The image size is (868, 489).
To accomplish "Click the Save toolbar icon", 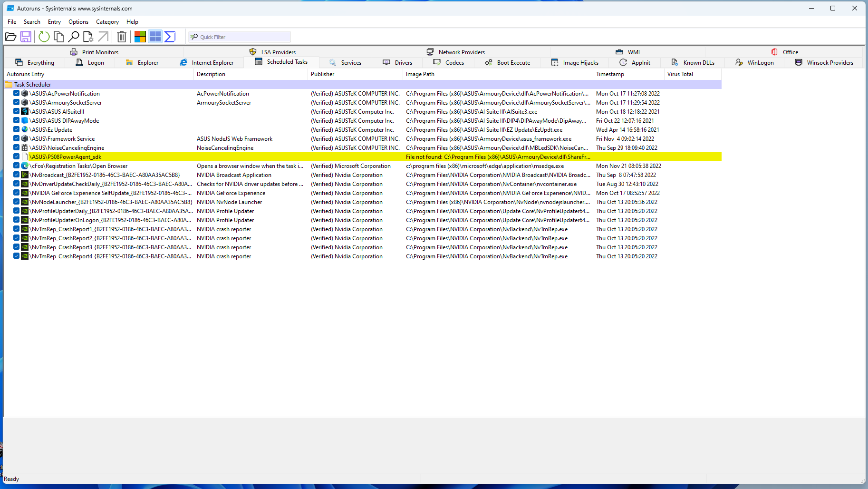I will [26, 37].
